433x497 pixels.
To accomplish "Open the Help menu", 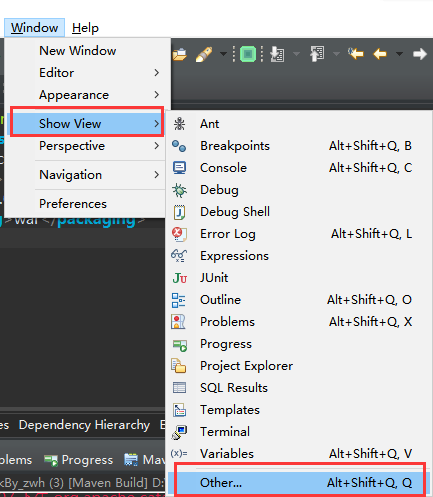I will point(85,28).
